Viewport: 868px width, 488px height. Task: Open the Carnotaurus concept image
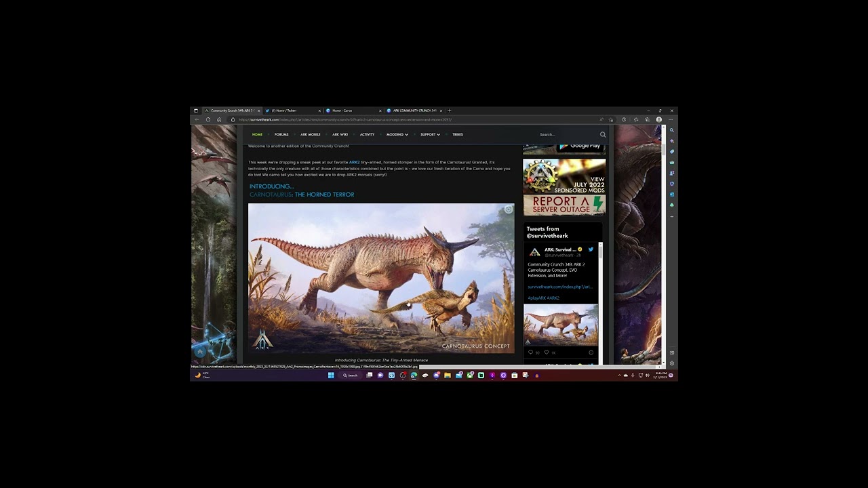coord(381,279)
